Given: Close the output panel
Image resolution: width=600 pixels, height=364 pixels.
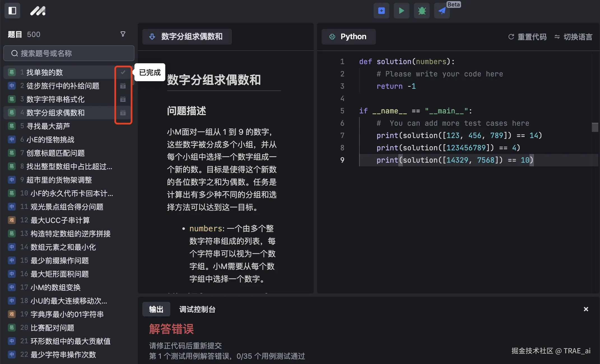Looking at the screenshot, I should [x=586, y=309].
